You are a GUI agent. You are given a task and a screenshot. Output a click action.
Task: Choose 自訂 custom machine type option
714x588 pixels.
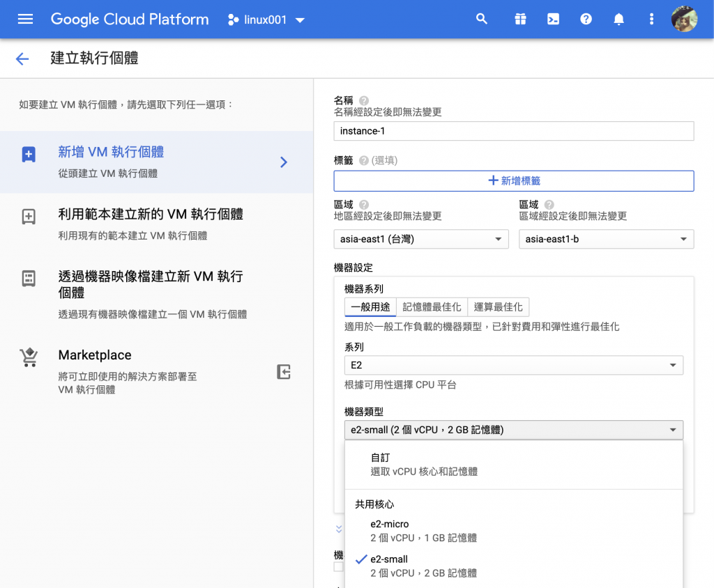point(514,465)
